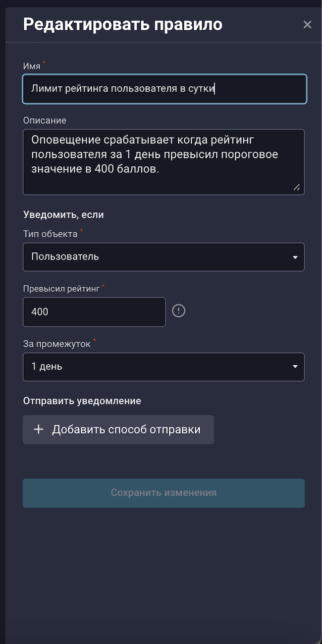
Task: Click the info icon beside rating threshold
Action: coord(178,311)
